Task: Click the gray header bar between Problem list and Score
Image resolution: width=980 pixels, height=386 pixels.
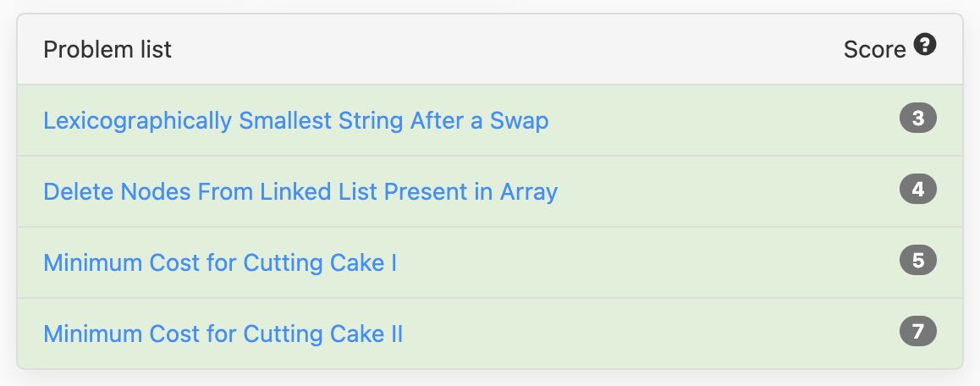Action: 500,49
